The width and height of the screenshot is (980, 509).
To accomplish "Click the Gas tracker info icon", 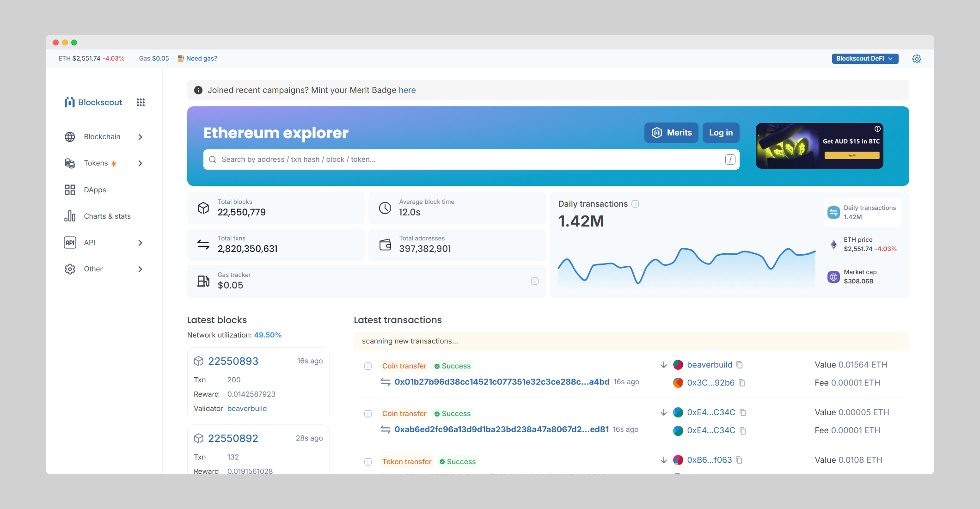I will (535, 281).
